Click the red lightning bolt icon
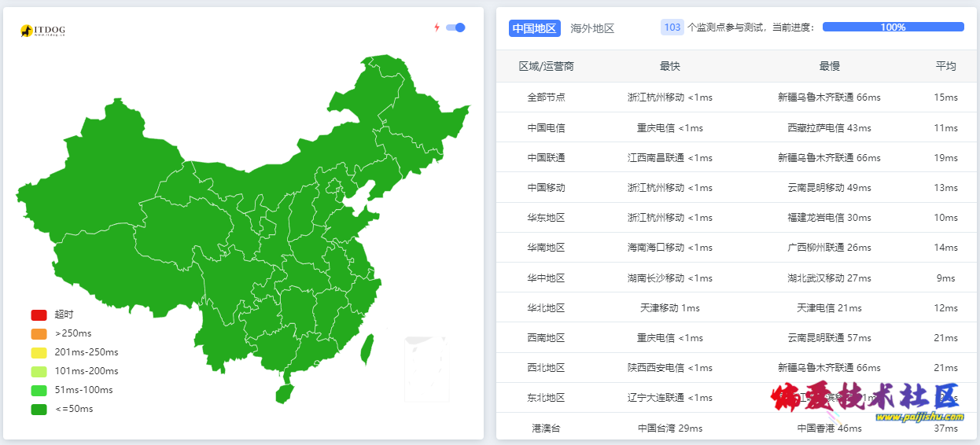The width and height of the screenshot is (980, 445). coord(437,28)
